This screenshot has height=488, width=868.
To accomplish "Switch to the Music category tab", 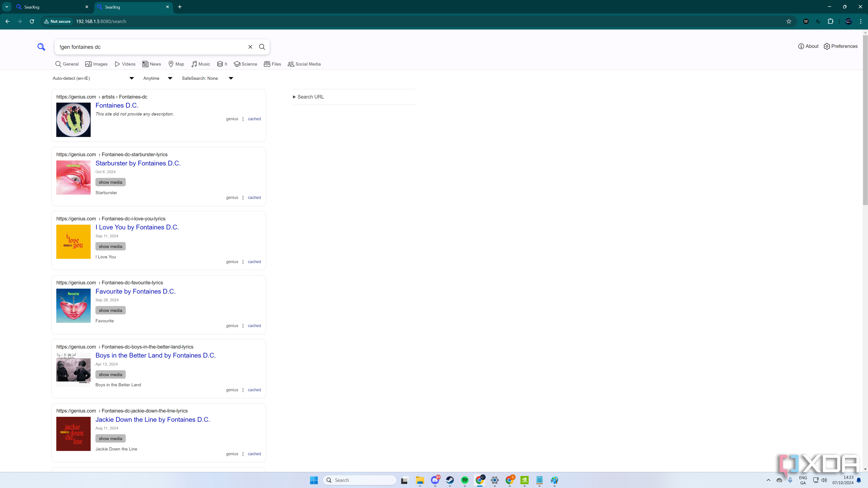I will (x=201, y=64).
